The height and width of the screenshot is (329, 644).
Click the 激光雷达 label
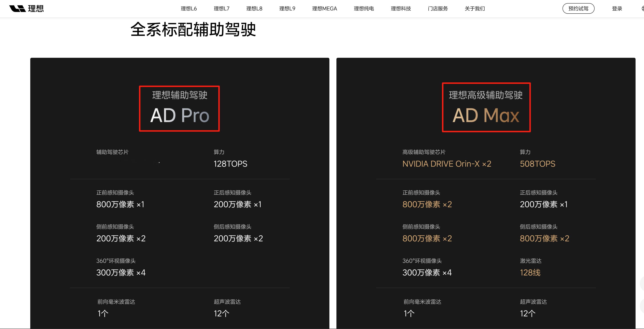point(531,261)
